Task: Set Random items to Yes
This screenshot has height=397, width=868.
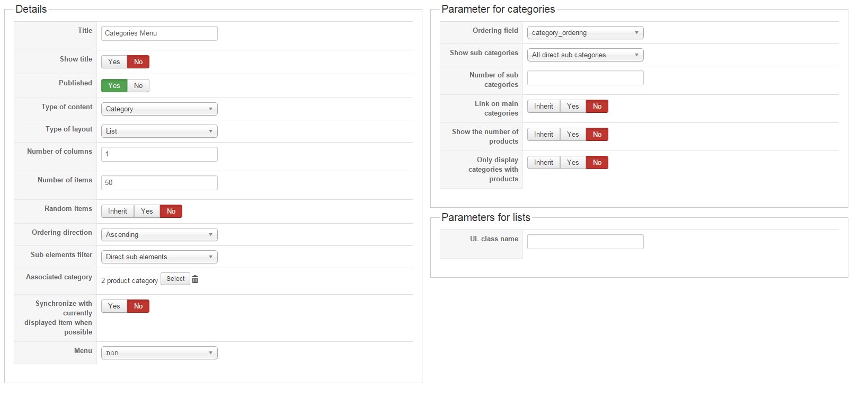Action: pyautogui.click(x=147, y=211)
